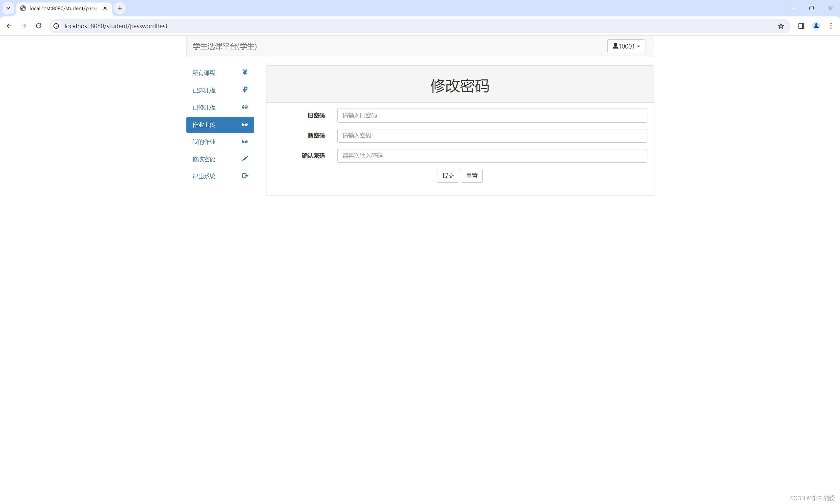Select the localhost:8080/student tab
Viewport: 840px width, 504px height.
coord(64,8)
